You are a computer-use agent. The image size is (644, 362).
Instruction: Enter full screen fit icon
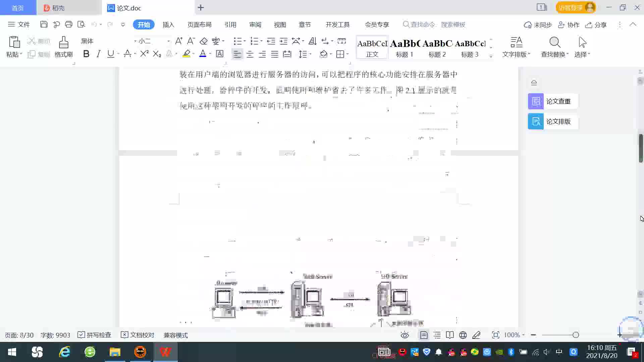click(x=495, y=335)
